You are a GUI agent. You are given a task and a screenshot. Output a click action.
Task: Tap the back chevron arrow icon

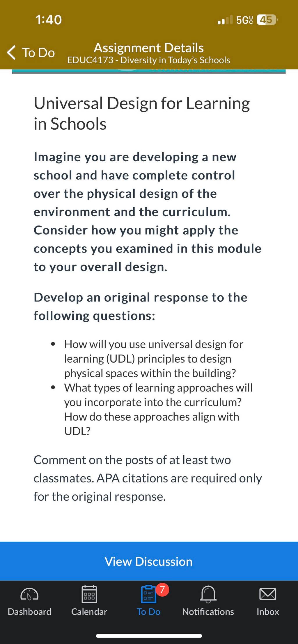[x=11, y=53]
